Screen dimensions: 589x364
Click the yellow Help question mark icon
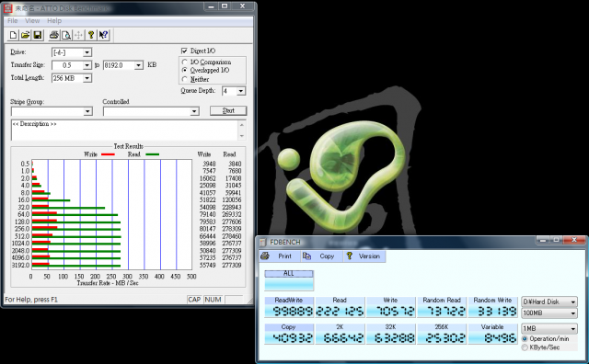(91, 35)
